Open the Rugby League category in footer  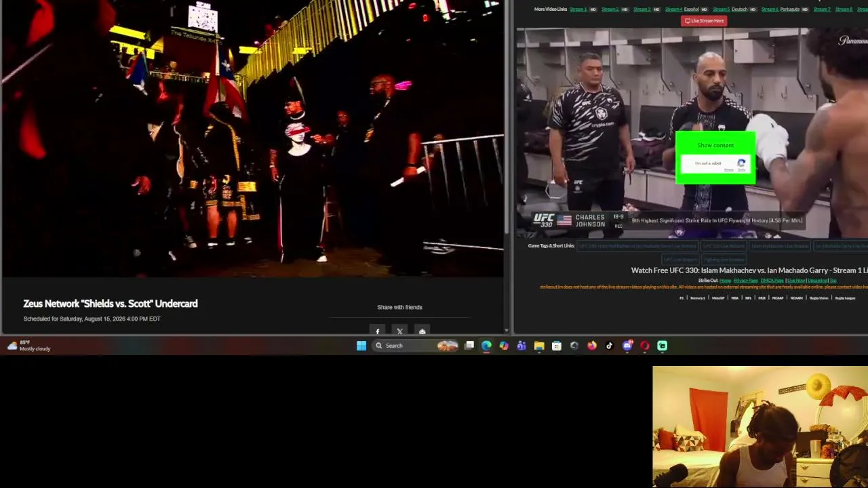tap(845, 298)
